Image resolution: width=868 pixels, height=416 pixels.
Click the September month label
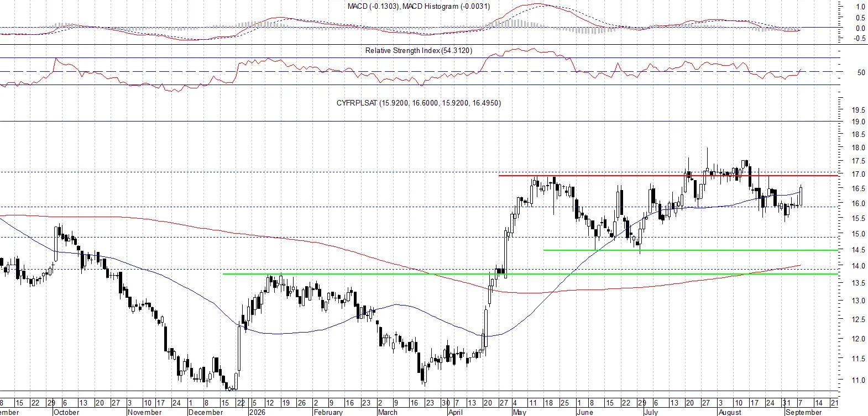(803, 412)
